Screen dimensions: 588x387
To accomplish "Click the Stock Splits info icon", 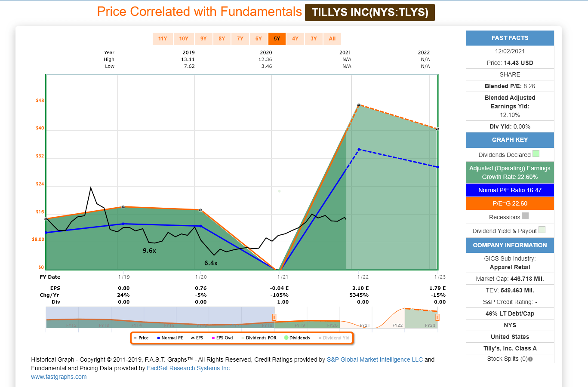I will click(530, 359).
